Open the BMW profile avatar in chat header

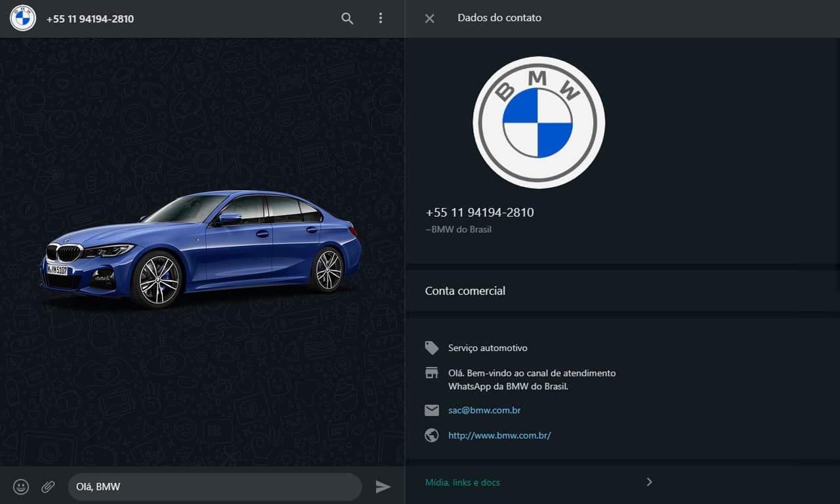[x=23, y=18]
